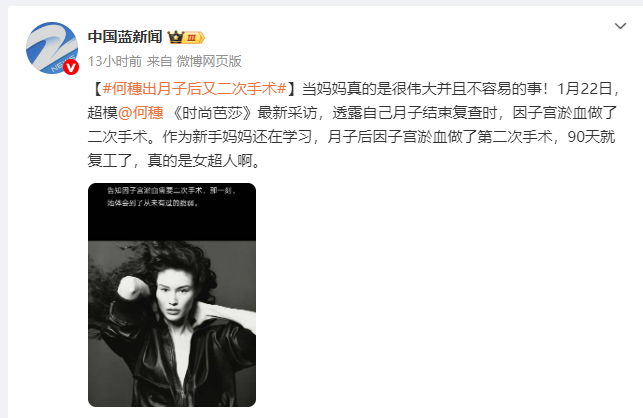Click the 来自 label before source
Viewport: 643px width, 418px height.
tap(159, 61)
